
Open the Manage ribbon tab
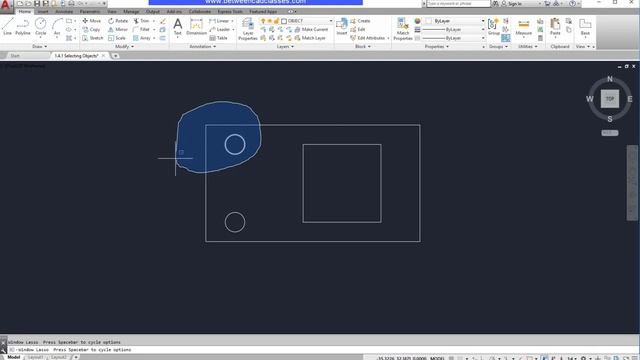131,11
